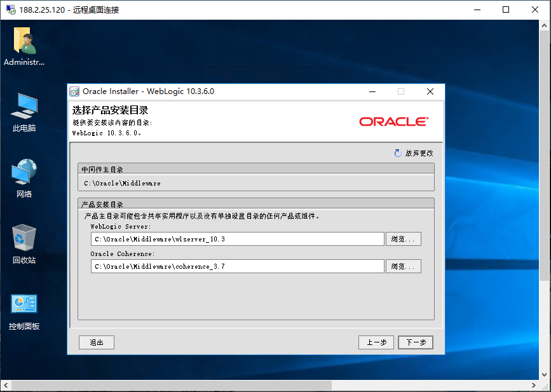Viewport: 551px width, 392px height.
Task: Open the 网络 desktop icon
Action: (24, 179)
